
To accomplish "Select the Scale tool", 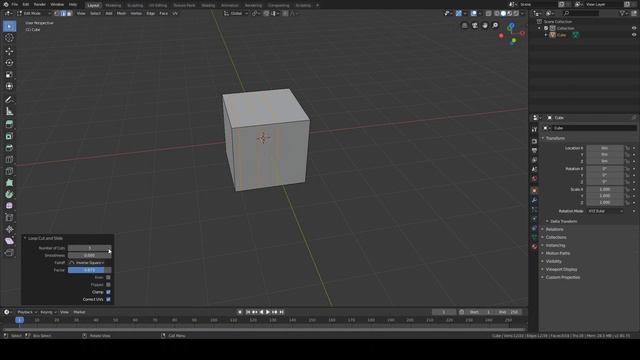I will [x=9, y=75].
